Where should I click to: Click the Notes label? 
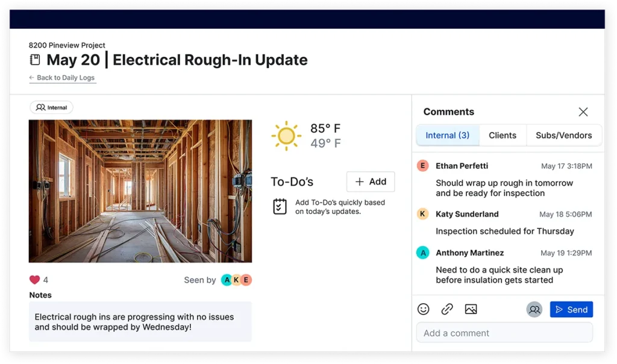[x=40, y=295]
